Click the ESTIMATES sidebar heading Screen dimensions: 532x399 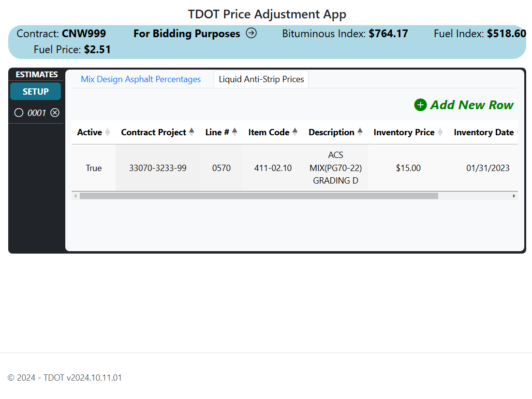coord(37,74)
